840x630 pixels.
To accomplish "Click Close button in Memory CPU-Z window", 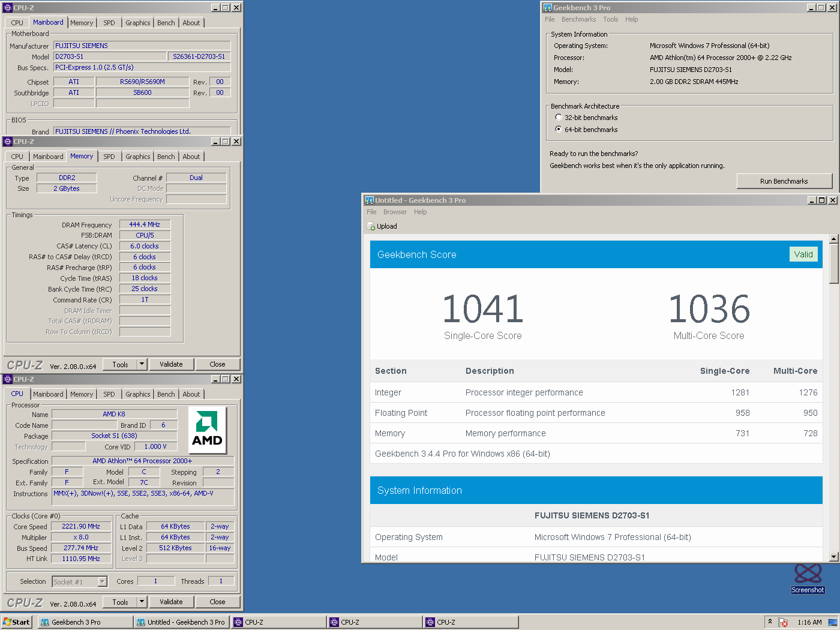I will (x=217, y=364).
